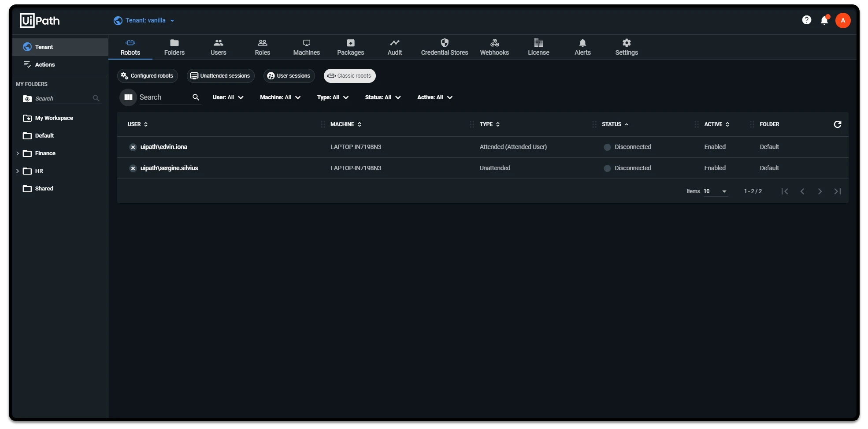Open the Tenant: vanilla dropdown

coord(144,20)
